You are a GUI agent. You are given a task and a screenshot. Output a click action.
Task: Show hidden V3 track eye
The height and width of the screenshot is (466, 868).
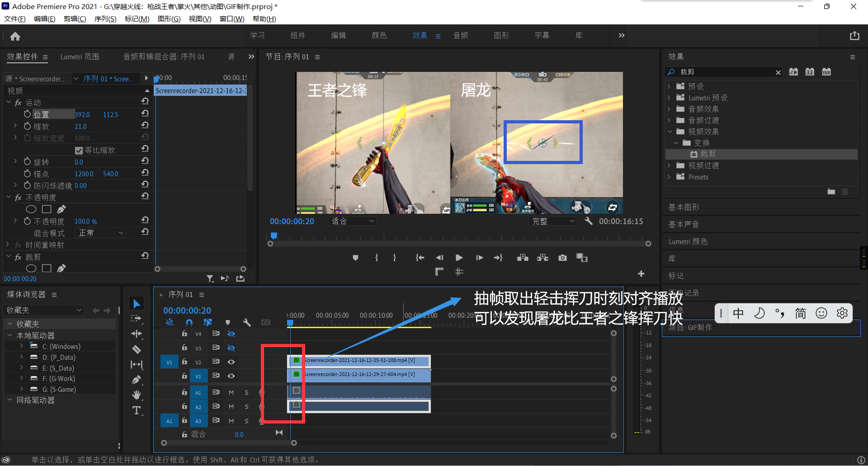click(x=231, y=348)
